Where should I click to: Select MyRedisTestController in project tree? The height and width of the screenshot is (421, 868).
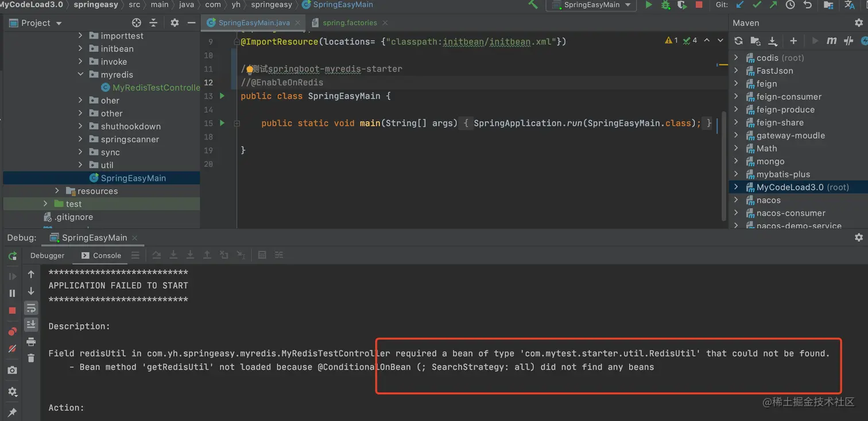pos(150,88)
